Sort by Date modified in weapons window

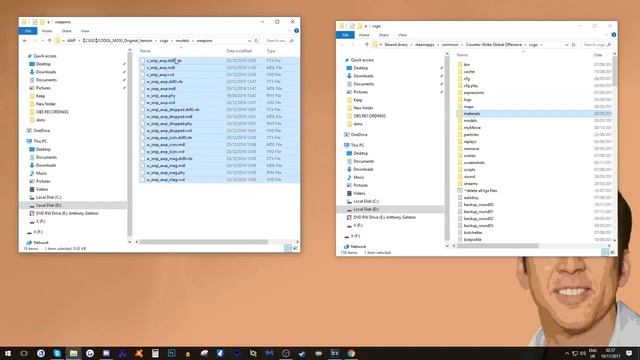coord(239,51)
